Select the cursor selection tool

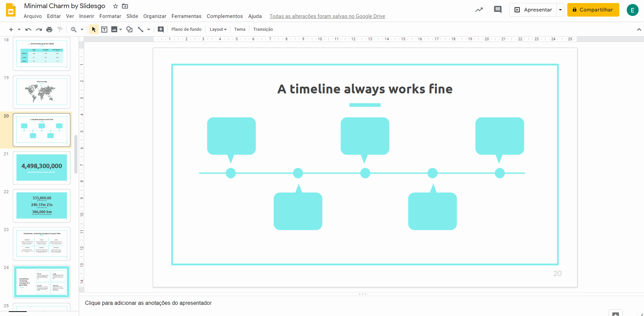94,29
